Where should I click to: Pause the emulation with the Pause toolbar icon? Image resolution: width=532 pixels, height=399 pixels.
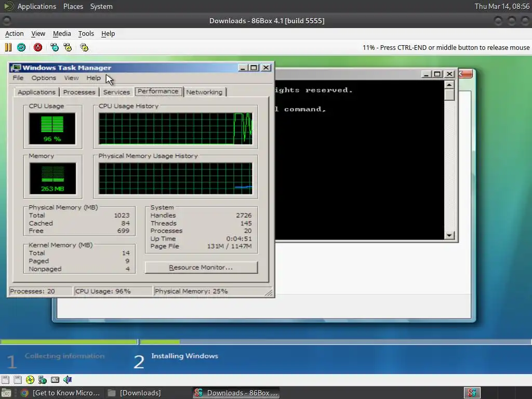pyautogui.click(x=8, y=47)
